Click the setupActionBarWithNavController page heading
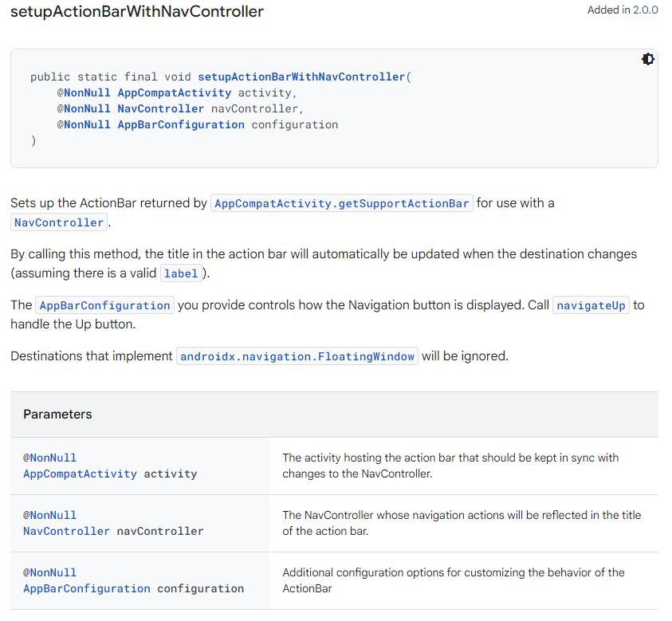672x621 pixels. point(137,12)
